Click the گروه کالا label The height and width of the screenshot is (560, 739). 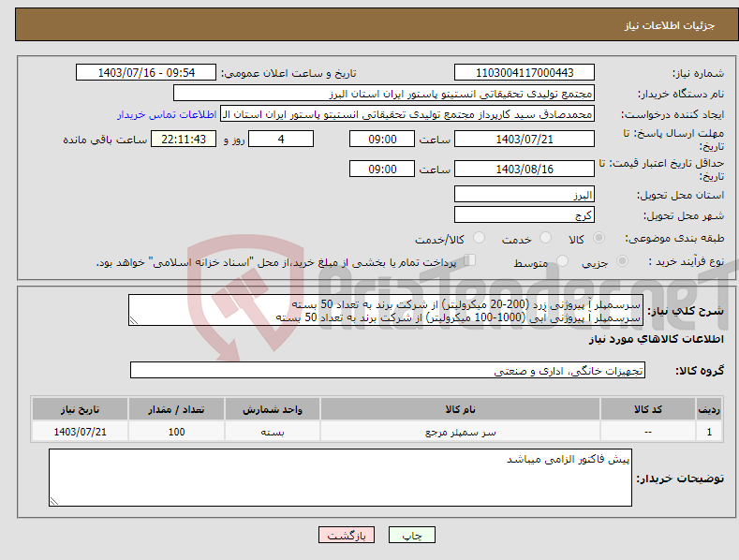click(700, 371)
